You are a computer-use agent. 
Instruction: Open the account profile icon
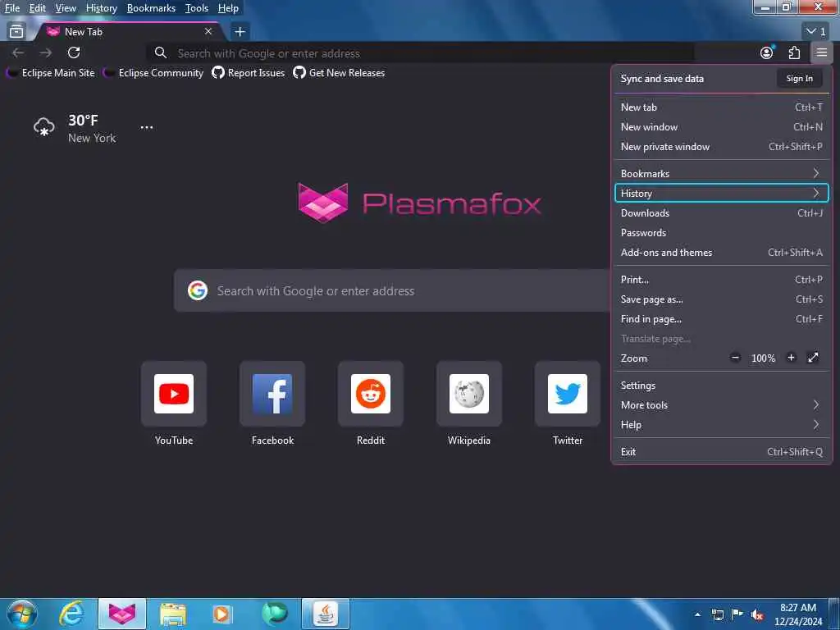[767, 52]
